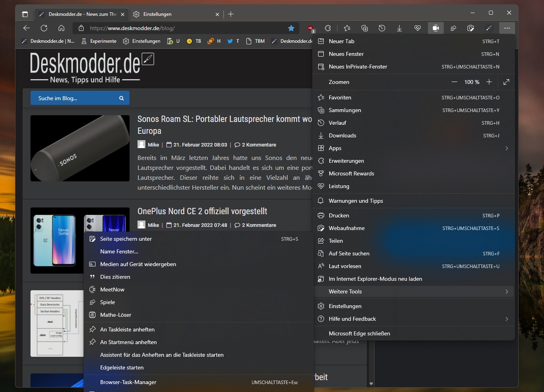
Task: Choose Neues Fenster from menu
Action: pyautogui.click(x=414, y=54)
